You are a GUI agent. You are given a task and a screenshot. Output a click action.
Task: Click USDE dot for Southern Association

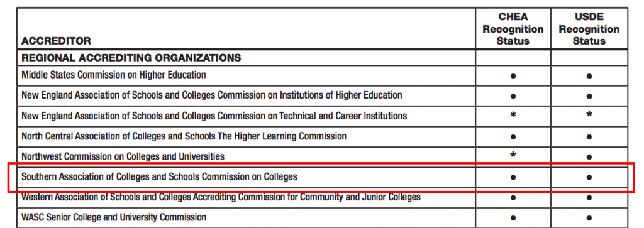click(x=589, y=178)
